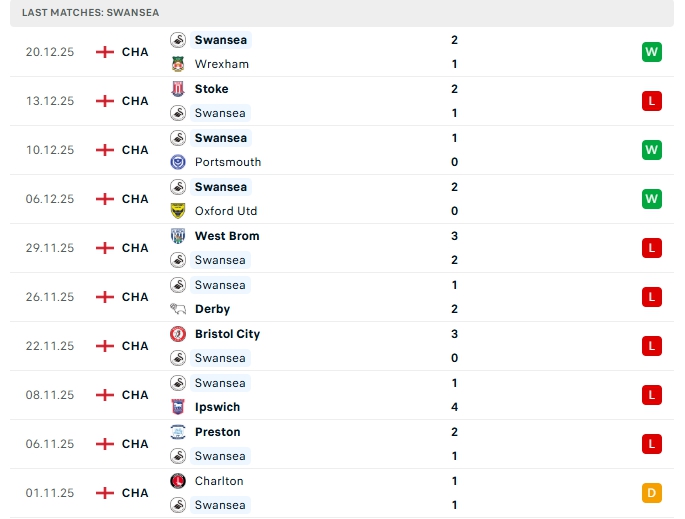This screenshot has height=519, width=685.
Task: Click the Preston club crest
Action: point(178,432)
